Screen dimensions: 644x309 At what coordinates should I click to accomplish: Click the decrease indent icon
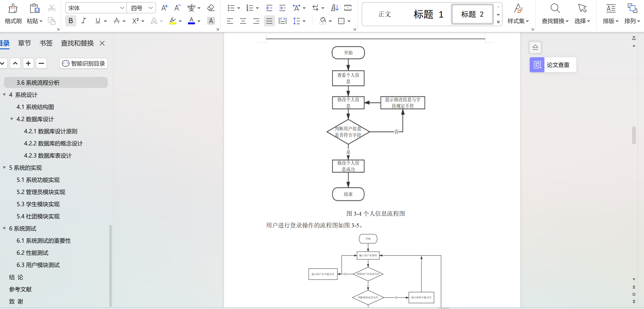(x=269, y=8)
